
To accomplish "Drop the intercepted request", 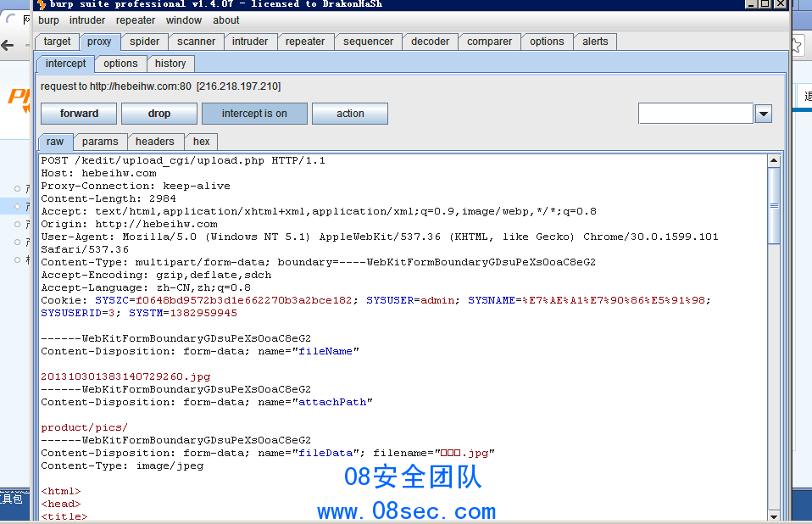I will [x=159, y=114].
